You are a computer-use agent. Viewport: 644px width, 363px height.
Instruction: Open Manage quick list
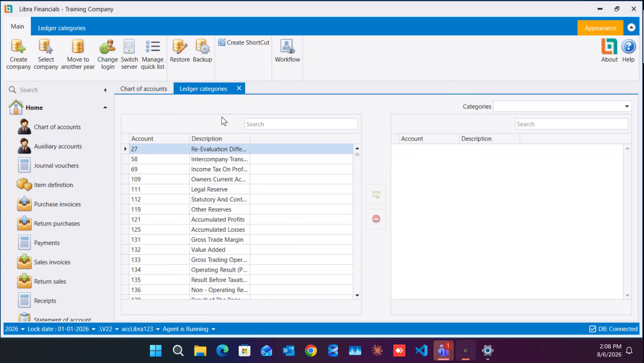[x=153, y=54]
